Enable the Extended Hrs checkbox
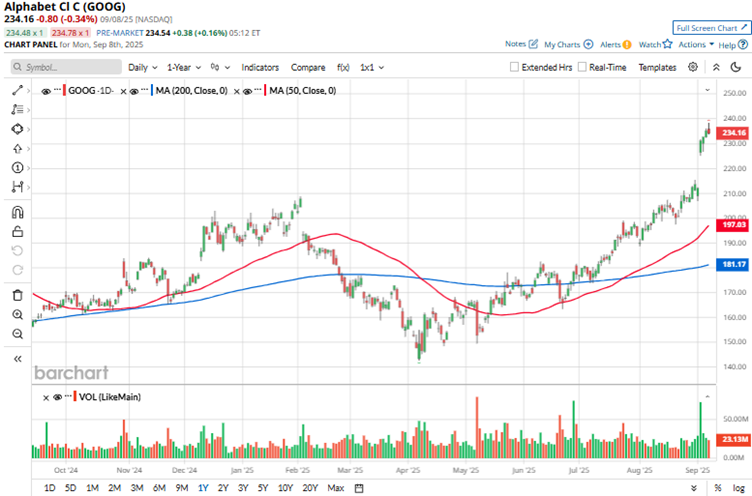Image resolution: width=752 pixels, height=496 pixels. (x=514, y=67)
